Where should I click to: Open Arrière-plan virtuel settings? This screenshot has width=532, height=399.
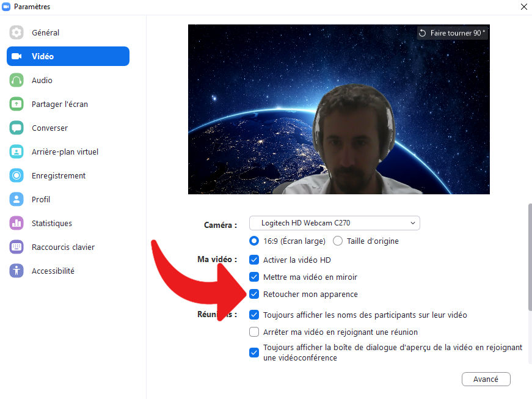point(65,152)
